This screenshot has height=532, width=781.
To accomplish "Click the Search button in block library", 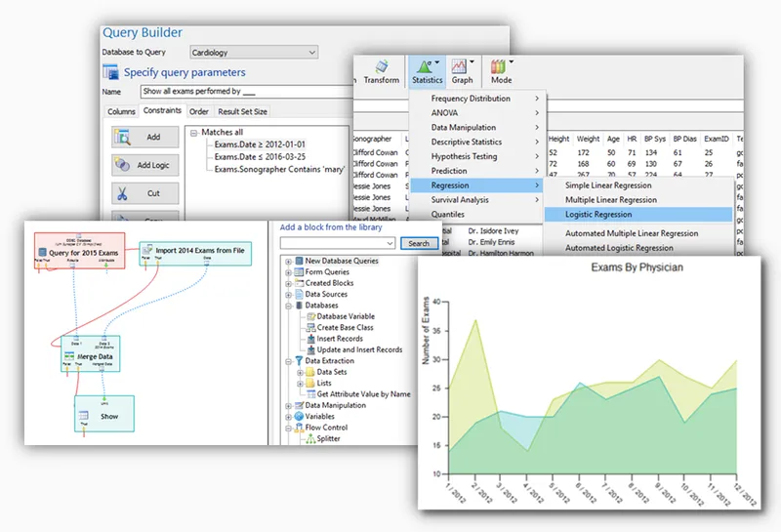I will (x=419, y=243).
